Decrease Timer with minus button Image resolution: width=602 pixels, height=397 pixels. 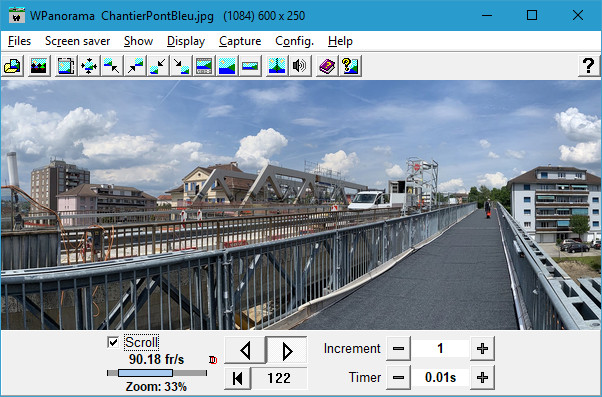point(399,378)
